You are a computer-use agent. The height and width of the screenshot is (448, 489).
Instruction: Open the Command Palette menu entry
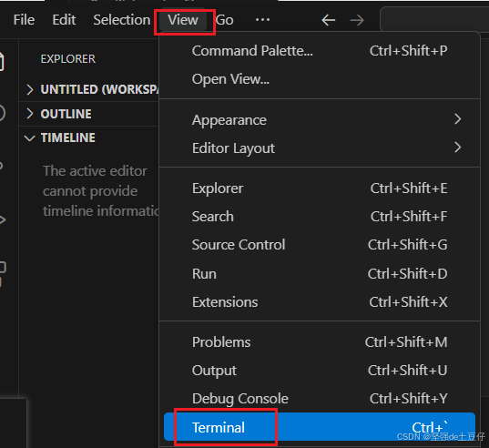pos(320,51)
